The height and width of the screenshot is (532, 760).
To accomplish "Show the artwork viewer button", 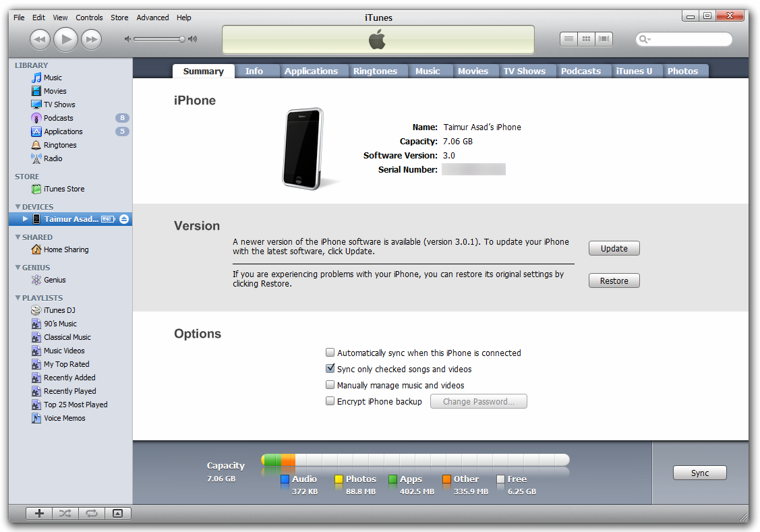I will (x=117, y=513).
